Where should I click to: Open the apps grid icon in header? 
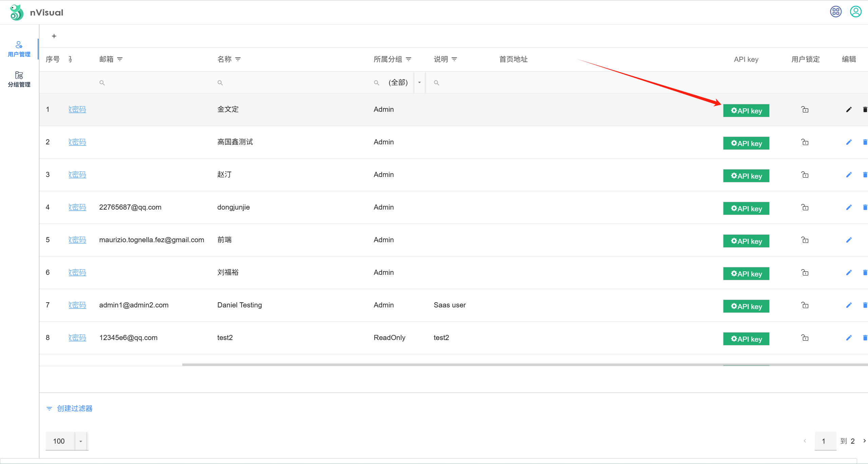(x=836, y=12)
